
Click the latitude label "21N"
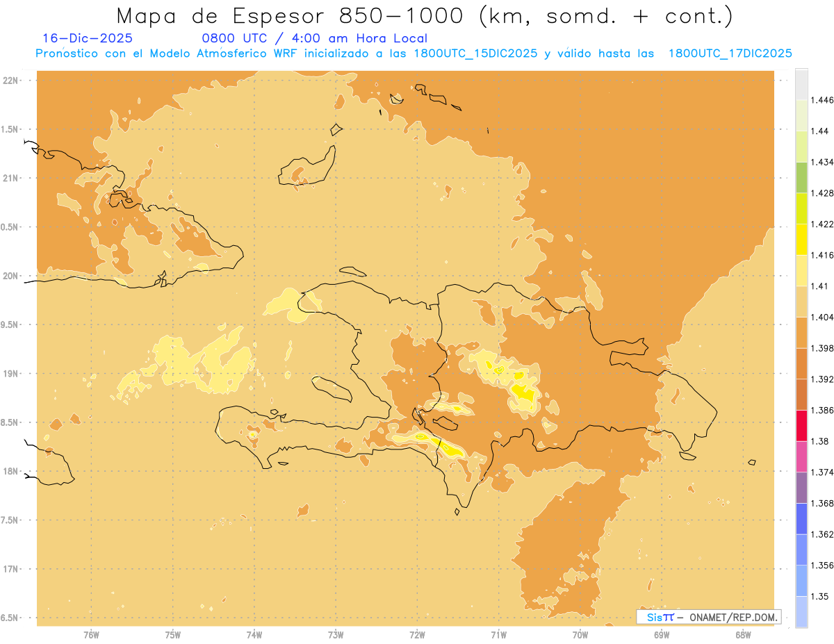[x=10, y=178]
